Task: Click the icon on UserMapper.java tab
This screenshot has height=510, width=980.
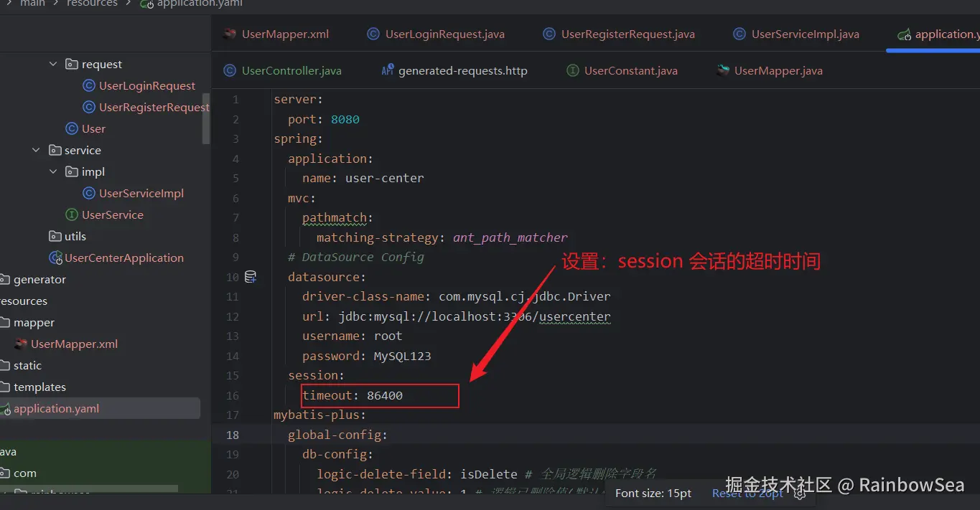Action: pyautogui.click(x=723, y=70)
